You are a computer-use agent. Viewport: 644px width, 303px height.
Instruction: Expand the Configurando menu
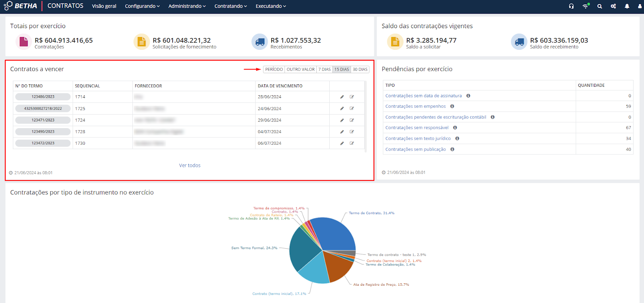coord(142,6)
